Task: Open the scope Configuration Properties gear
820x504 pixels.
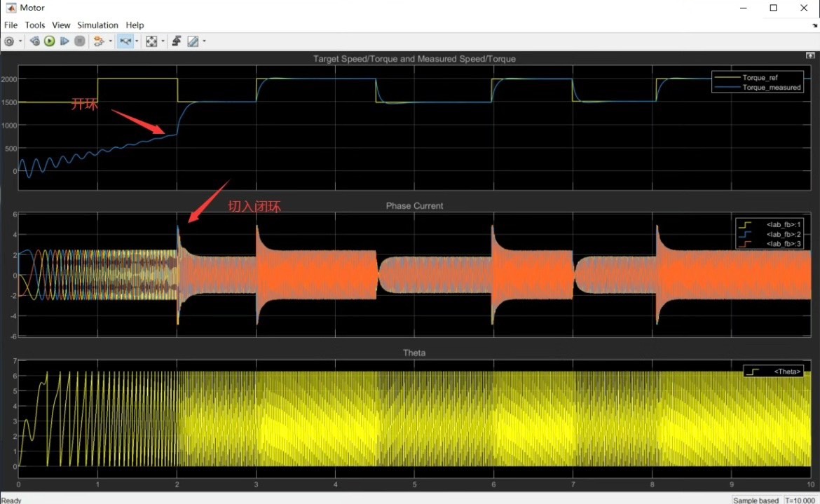Action: (x=9, y=41)
